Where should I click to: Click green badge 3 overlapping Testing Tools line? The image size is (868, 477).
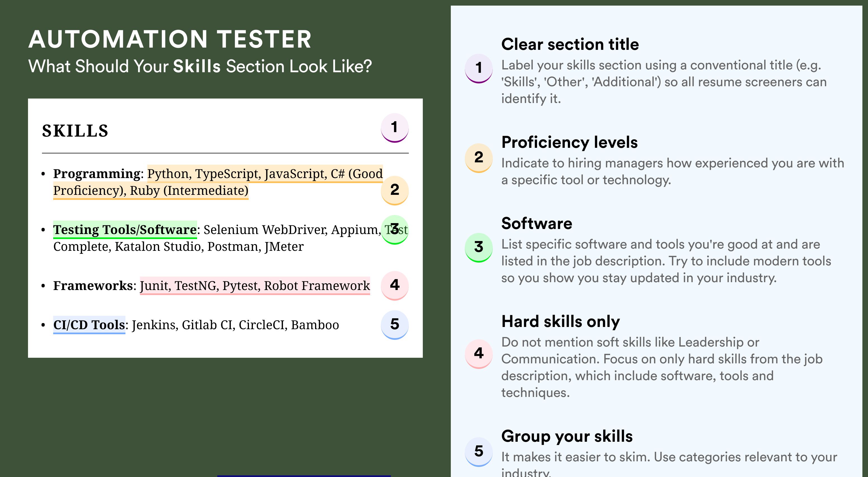pos(395,230)
